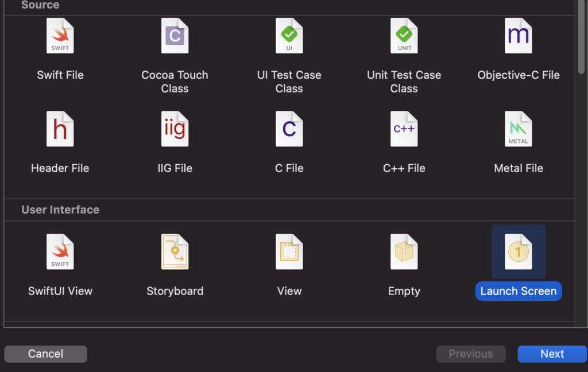The height and width of the screenshot is (372, 588).
Task: Click the 'Objective-C File' label
Action: coord(519,75)
